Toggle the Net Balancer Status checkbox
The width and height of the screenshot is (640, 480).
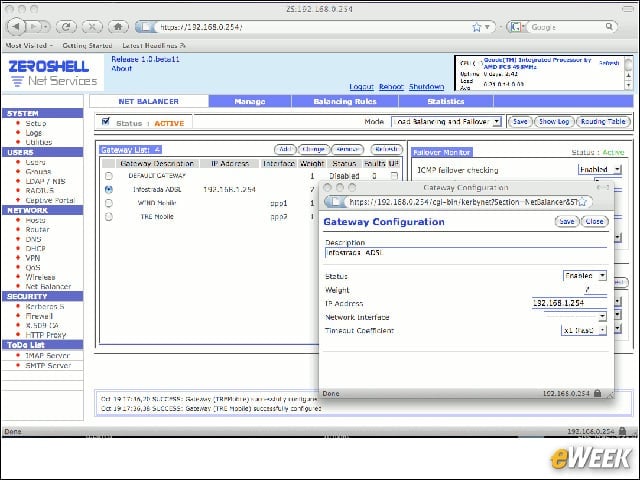click(x=106, y=121)
